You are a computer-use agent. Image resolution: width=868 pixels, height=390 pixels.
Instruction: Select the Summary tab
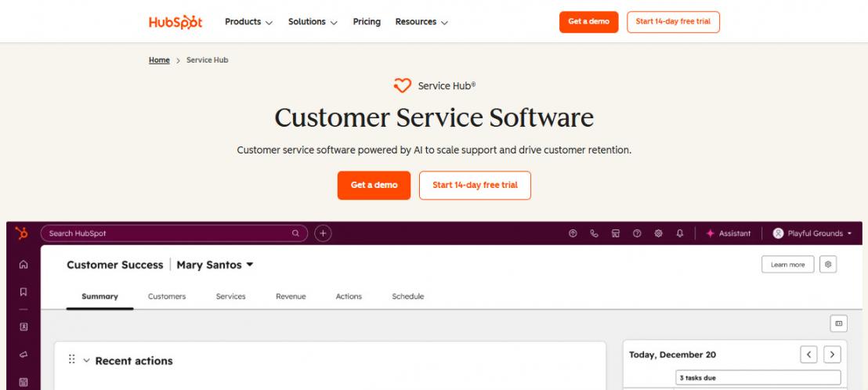coord(99,297)
